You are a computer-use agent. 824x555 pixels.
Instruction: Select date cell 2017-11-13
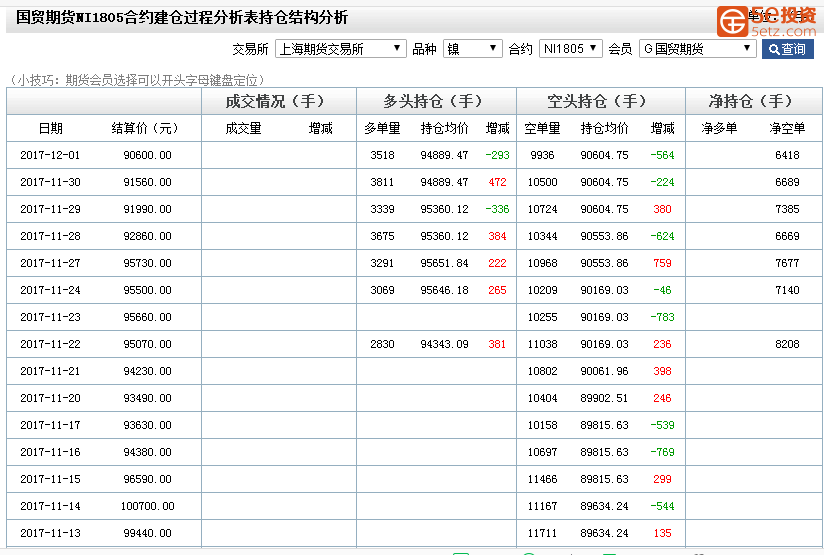tap(50, 533)
